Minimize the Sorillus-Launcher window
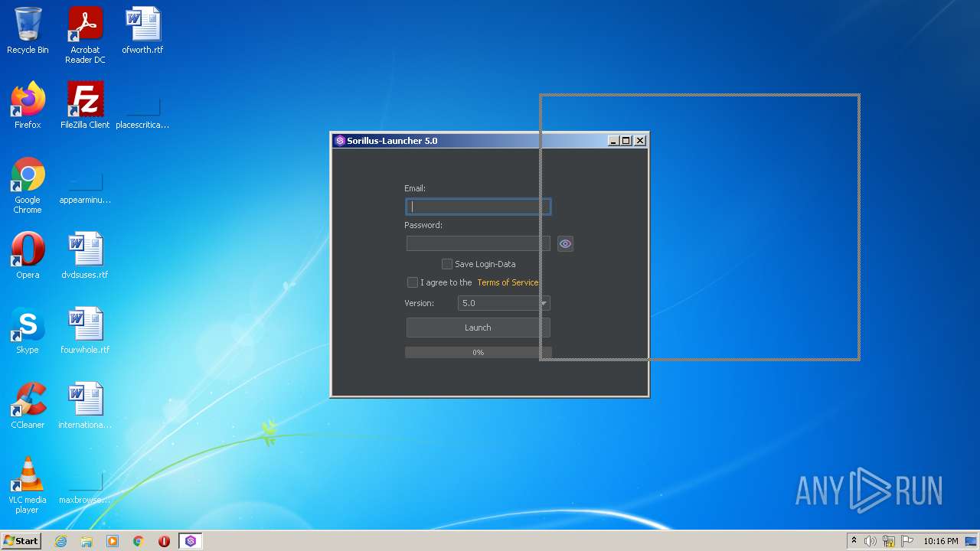The image size is (980, 551). [613, 141]
